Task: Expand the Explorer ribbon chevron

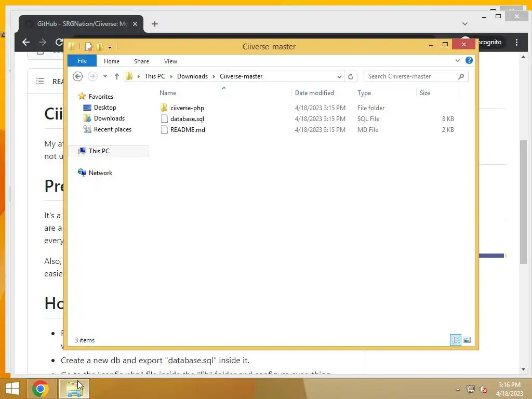Action: point(457,60)
